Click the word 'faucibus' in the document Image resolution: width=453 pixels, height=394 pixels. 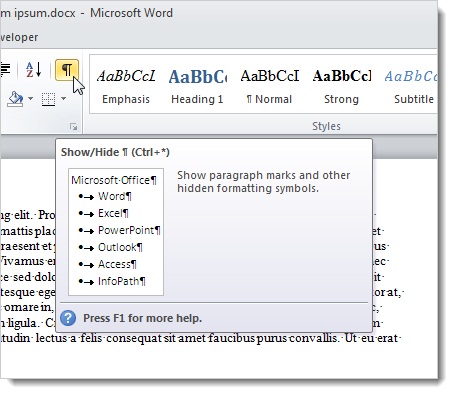coord(232,338)
